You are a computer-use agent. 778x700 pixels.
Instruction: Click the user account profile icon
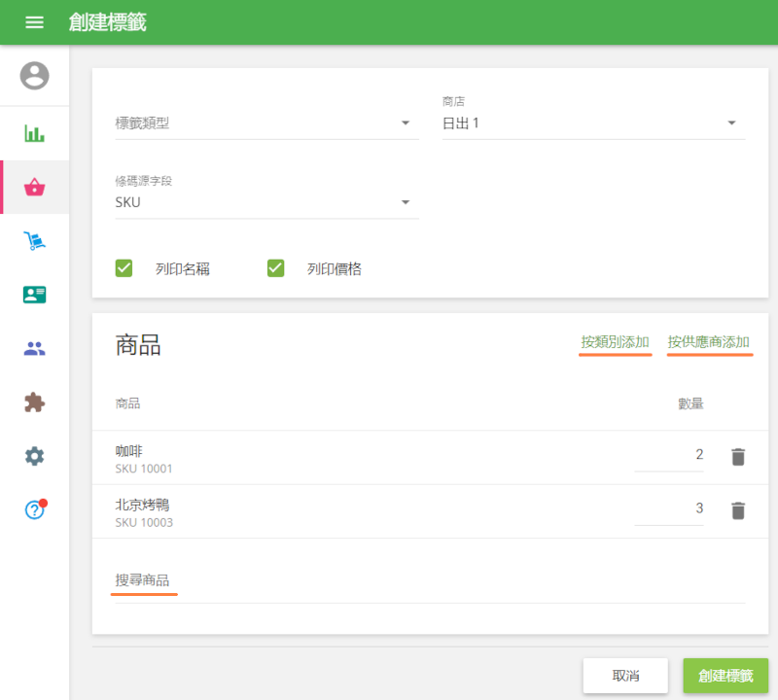[34, 76]
